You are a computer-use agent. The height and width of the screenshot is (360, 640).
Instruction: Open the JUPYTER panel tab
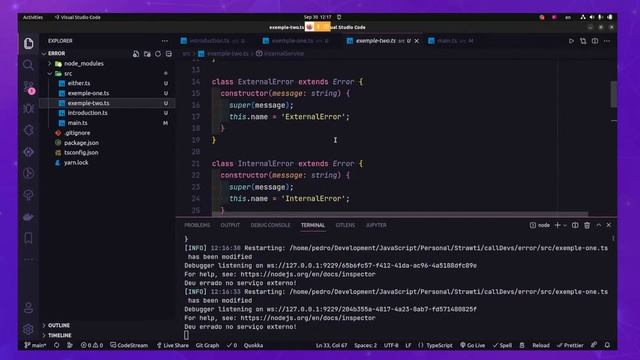coord(376,225)
